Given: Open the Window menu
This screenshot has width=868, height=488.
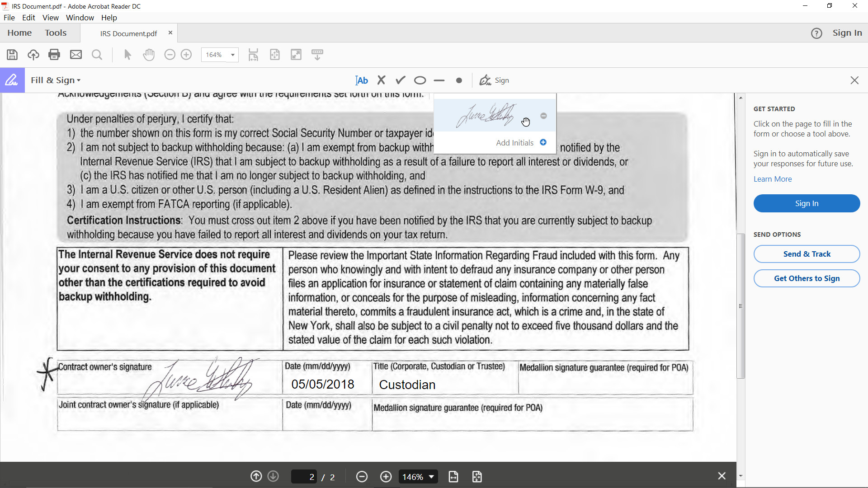Looking at the screenshot, I should point(80,18).
